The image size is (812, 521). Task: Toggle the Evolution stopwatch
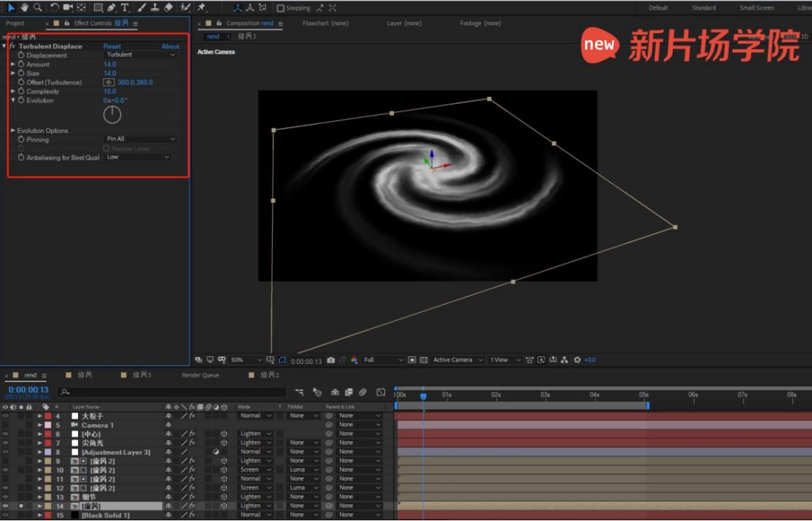(x=21, y=101)
